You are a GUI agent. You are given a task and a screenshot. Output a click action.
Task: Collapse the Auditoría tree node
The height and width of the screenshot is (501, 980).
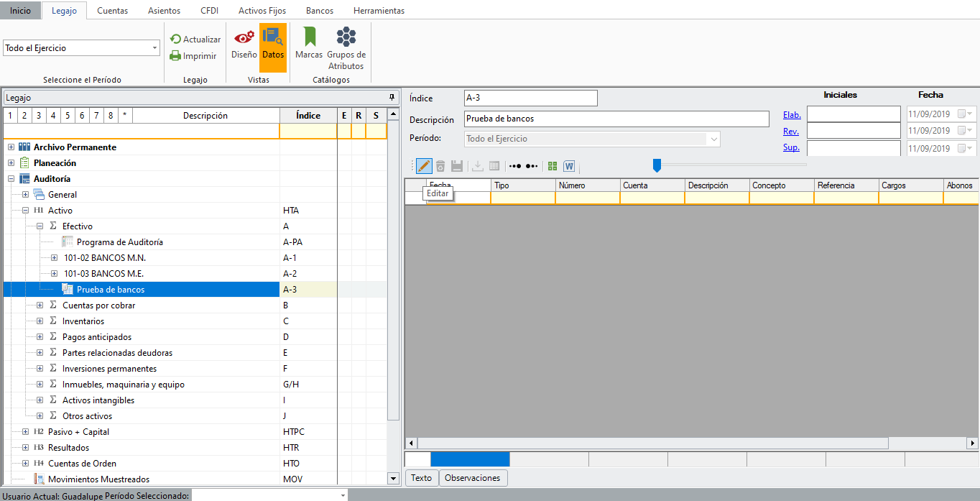point(11,179)
